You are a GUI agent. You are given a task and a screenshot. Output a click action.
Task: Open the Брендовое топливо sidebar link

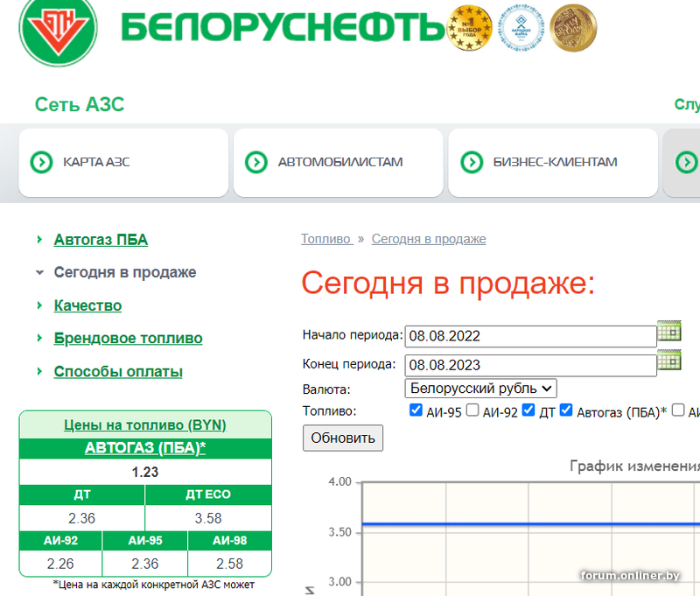128,338
